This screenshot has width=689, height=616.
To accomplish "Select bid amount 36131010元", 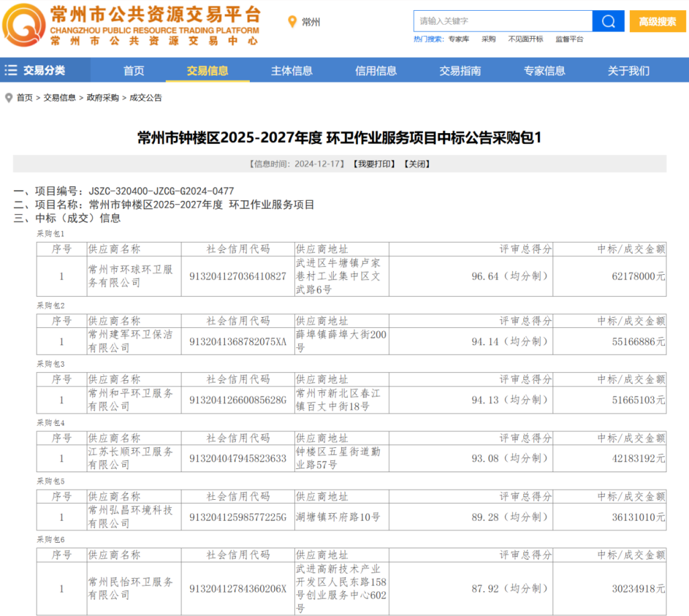I will [x=639, y=517].
